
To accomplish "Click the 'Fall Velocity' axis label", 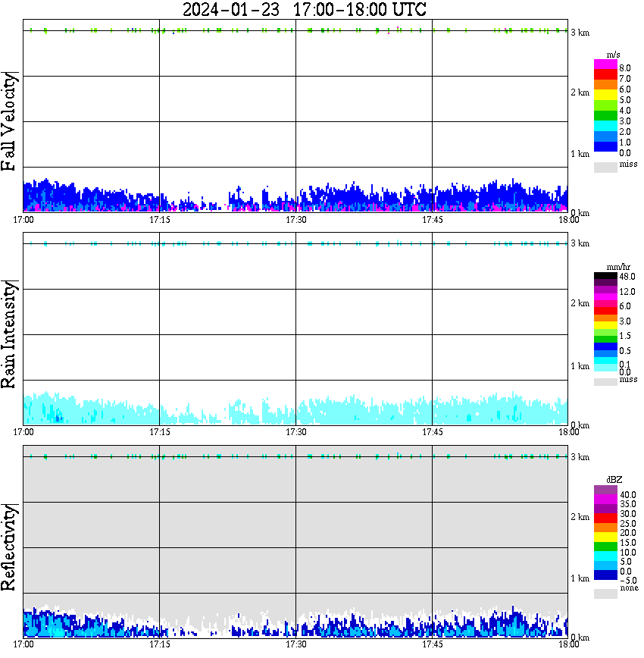I will [x=9, y=121].
